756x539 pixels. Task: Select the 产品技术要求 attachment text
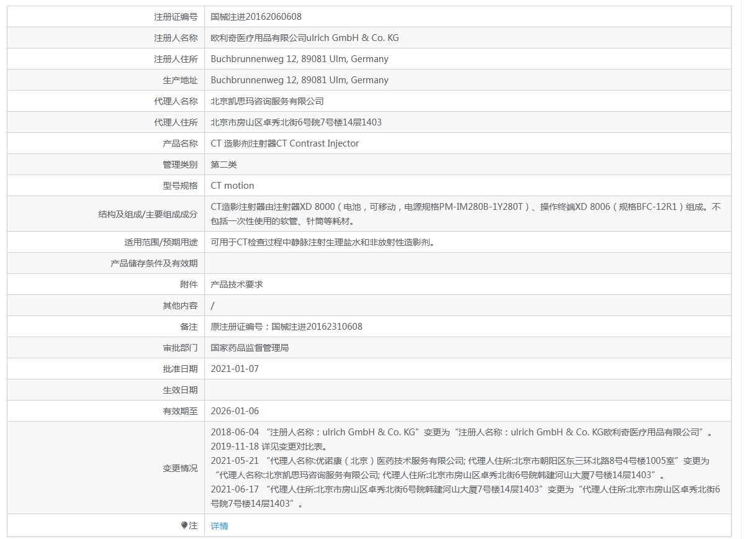[237, 284]
